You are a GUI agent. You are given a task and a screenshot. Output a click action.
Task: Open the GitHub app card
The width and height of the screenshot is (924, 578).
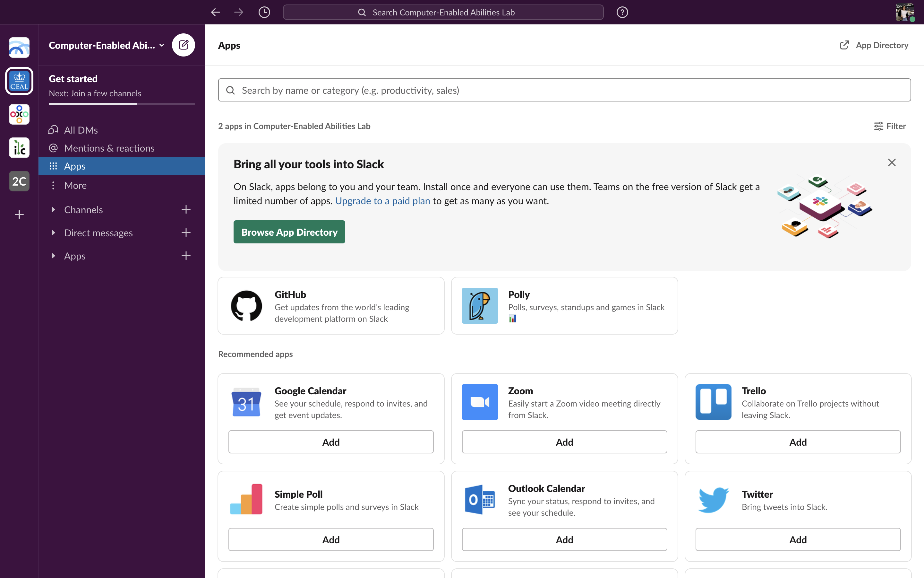331,306
